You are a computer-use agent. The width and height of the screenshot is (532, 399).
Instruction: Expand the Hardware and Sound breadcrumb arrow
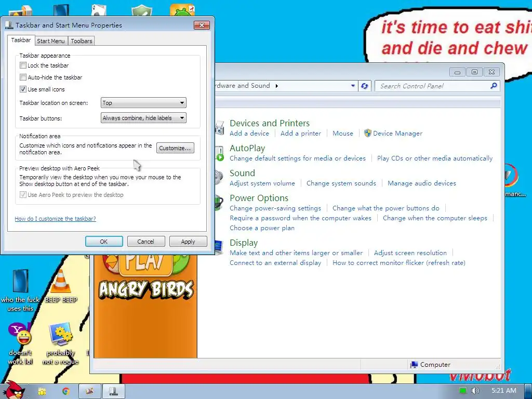[277, 86]
